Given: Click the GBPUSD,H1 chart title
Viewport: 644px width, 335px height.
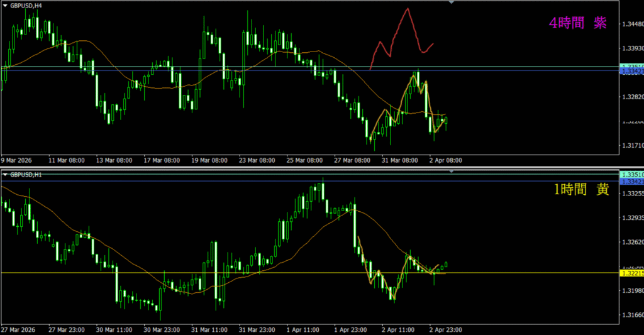Looking at the screenshot, I should [26, 174].
